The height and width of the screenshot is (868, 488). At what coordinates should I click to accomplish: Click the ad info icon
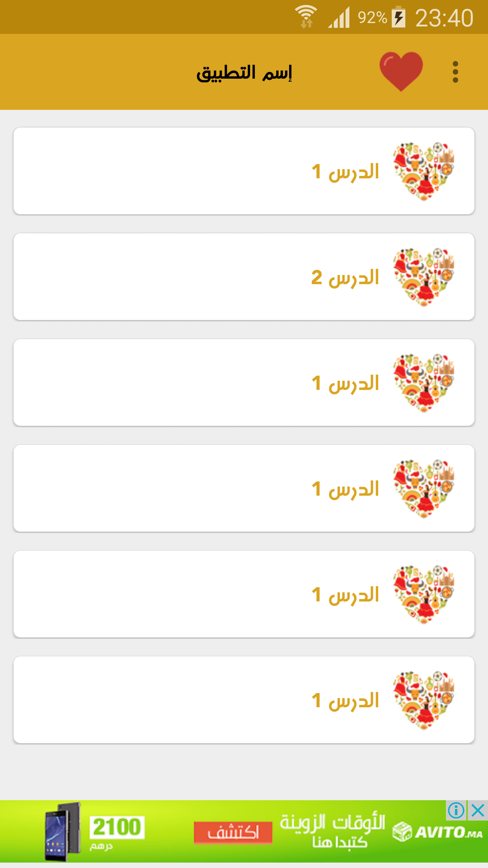(456, 810)
